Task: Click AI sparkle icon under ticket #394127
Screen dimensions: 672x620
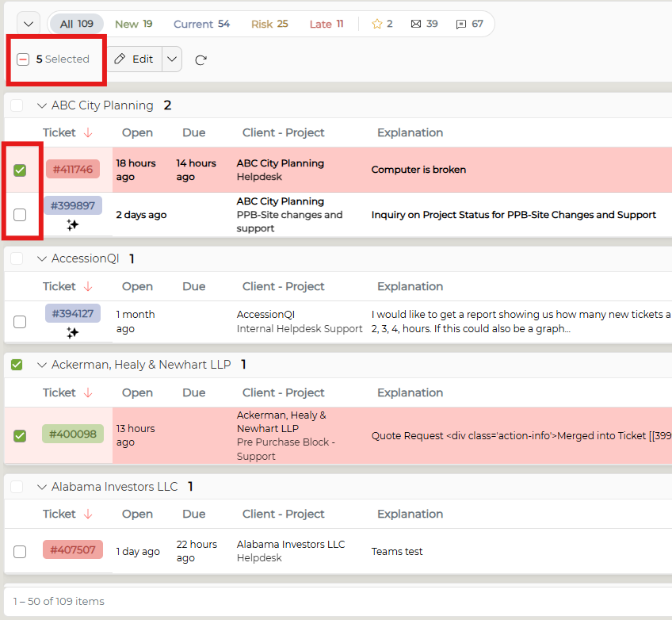Action: (x=72, y=332)
